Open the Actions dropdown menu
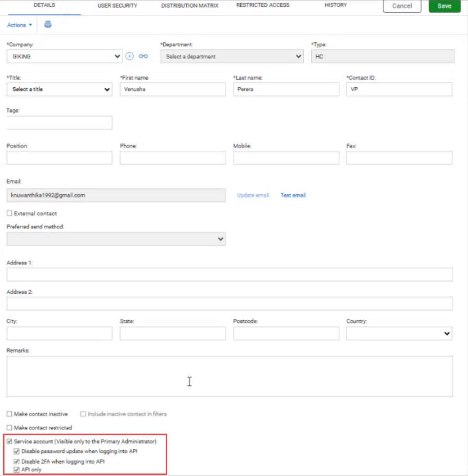Image resolution: width=468 pixels, height=476 pixels. (x=20, y=25)
